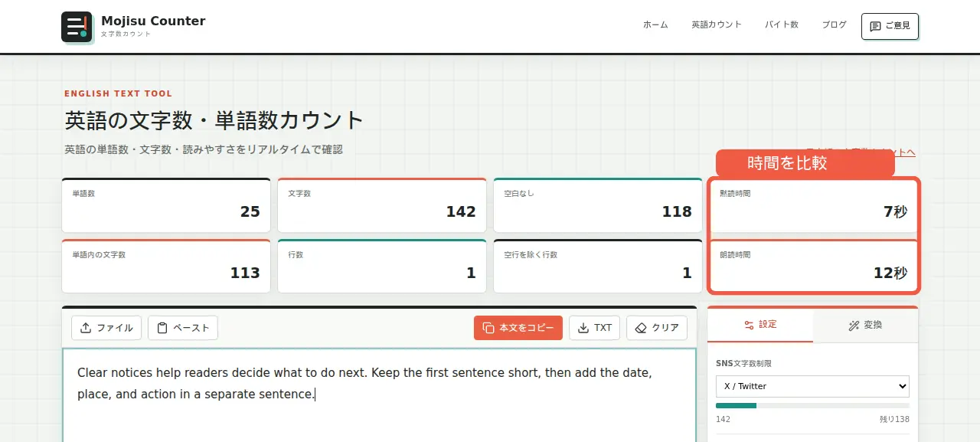
Task: Click the SNS character limit progress bar
Action: [812, 406]
